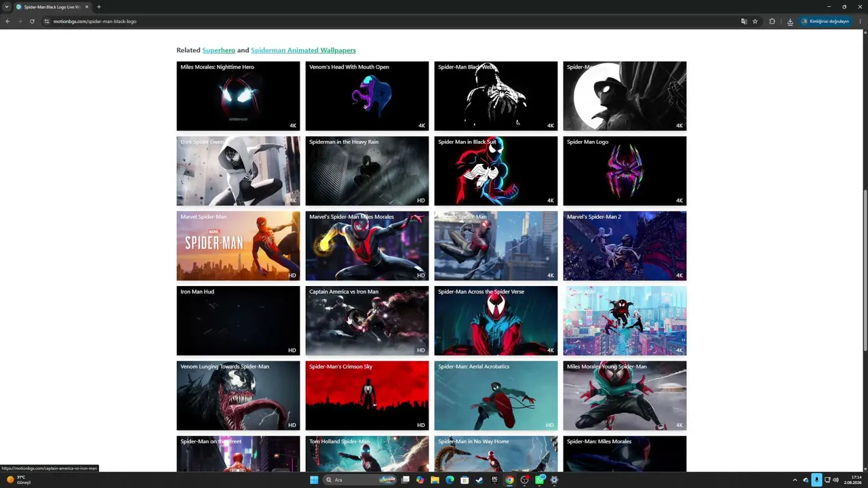Click the OneDrive cloud tray icon
The height and width of the screenshot is (488, 868).
806,480
